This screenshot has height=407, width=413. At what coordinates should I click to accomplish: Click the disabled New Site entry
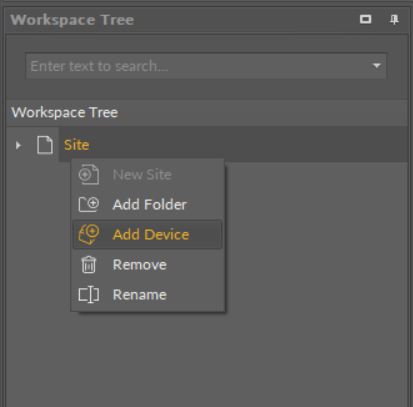click(147, 174)
